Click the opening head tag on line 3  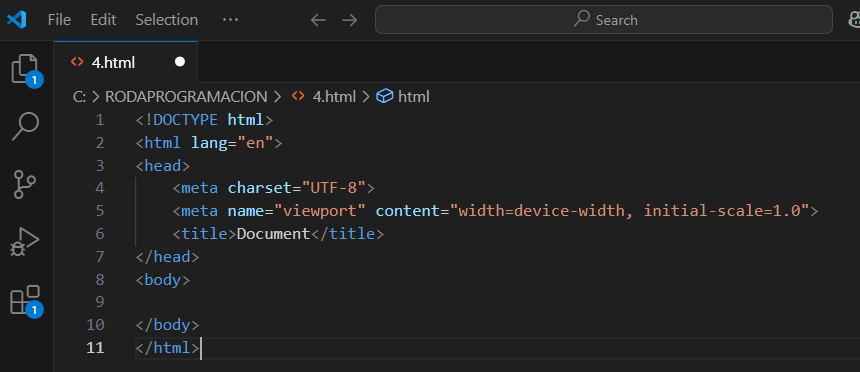coord(163,166)
